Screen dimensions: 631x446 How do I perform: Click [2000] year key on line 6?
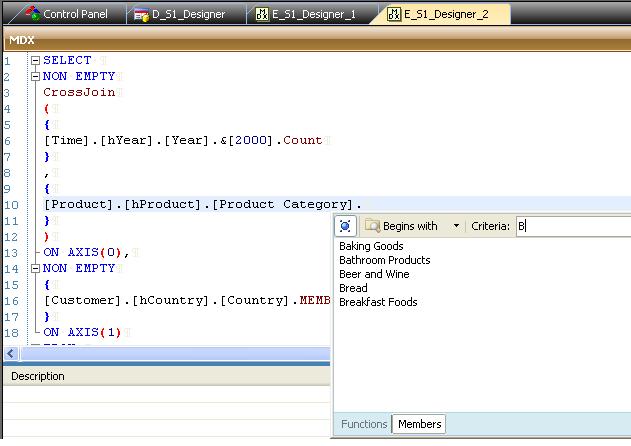pos(250,140)
